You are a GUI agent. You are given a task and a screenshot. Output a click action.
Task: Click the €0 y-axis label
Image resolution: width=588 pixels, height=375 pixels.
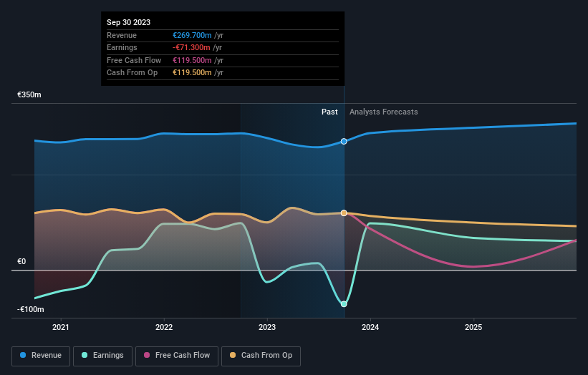point(21,261)
